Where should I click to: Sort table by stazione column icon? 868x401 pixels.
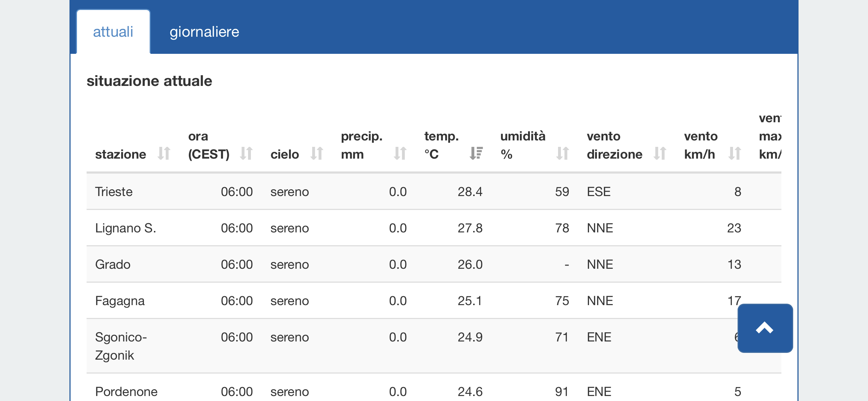pos(164,153)
